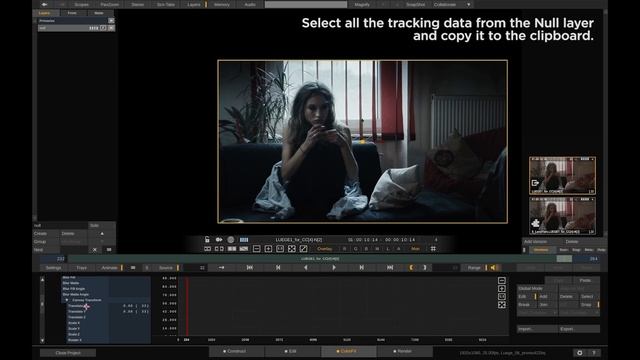
Task: Click the Global Mode selector
Action: [x=537, y=288]
